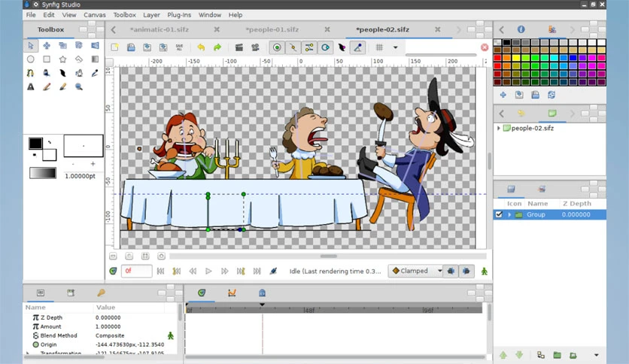The height and width of the screenshot is (364, 629).
Task: Seek to the end of animation
Action: point(257,271)
